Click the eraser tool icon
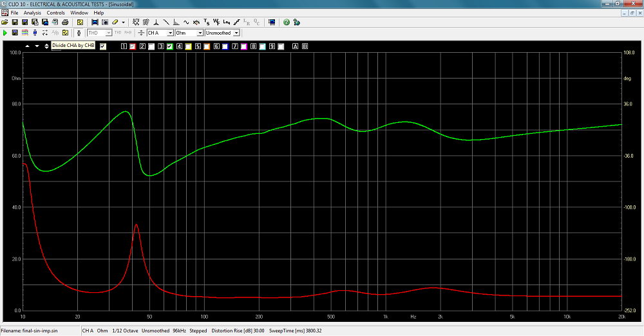The height and width of the screenshot is (336, 644). point(113,22)
